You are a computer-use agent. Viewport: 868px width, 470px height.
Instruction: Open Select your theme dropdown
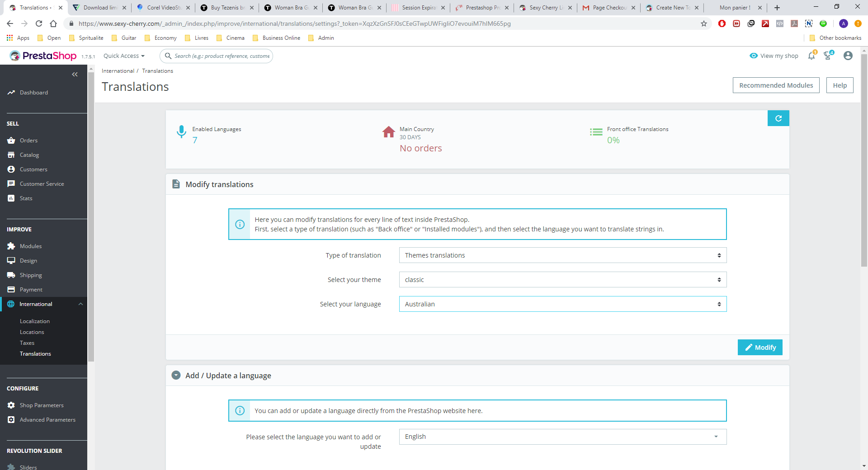(563, 280)
